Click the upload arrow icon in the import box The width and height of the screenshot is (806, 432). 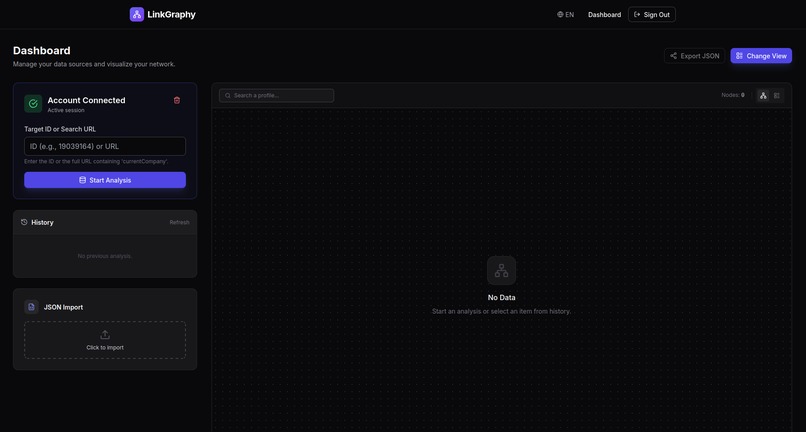point(105,335)
